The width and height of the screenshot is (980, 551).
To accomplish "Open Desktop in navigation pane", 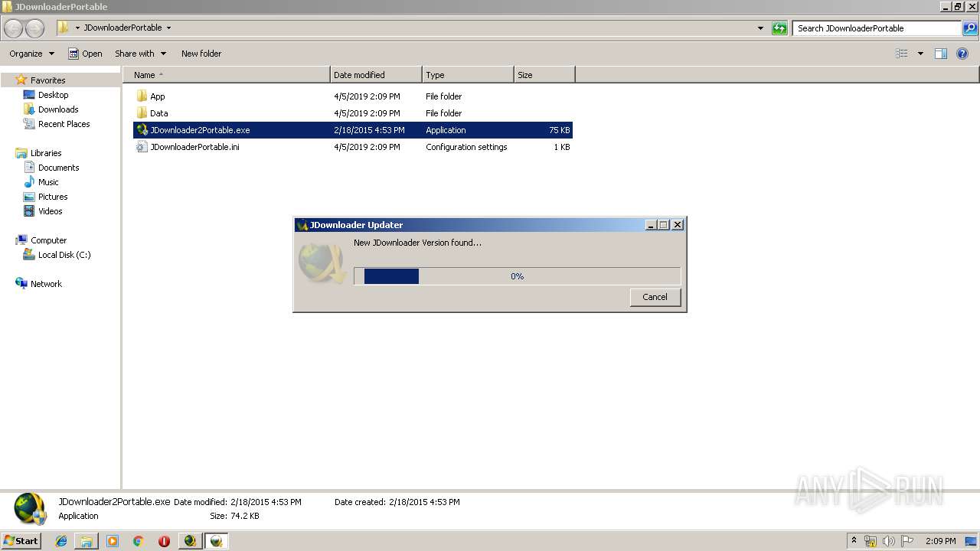I will (x=53, y=95).
